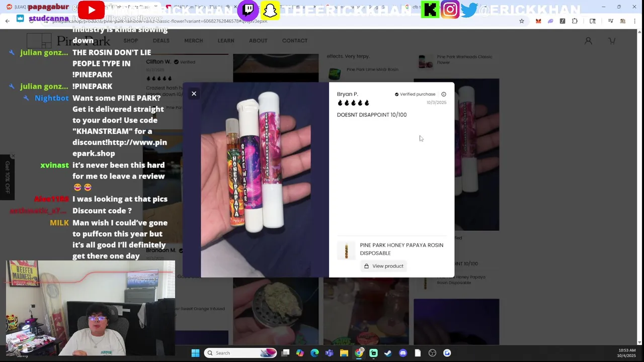Click reviewer Clifton W. in the background
Image resolution: width=644 pixels, height=362 pixels.
tap(158, 62)
